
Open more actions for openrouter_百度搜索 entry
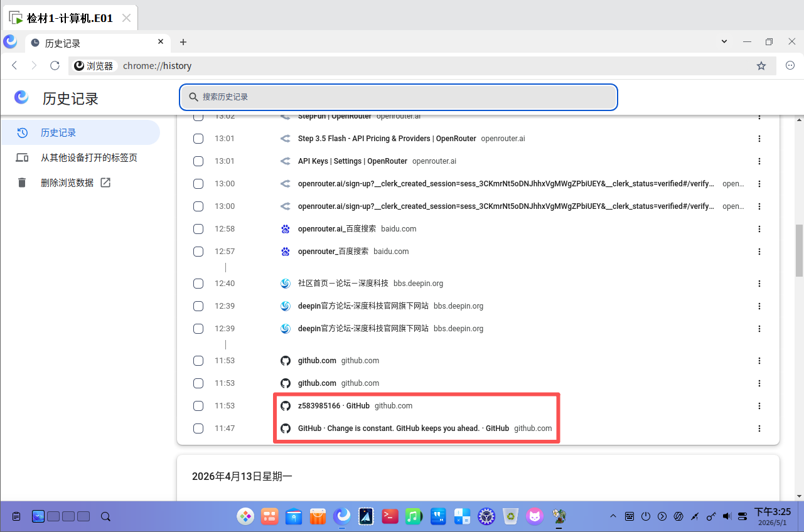pyautogui.click(x=759, y=252)
